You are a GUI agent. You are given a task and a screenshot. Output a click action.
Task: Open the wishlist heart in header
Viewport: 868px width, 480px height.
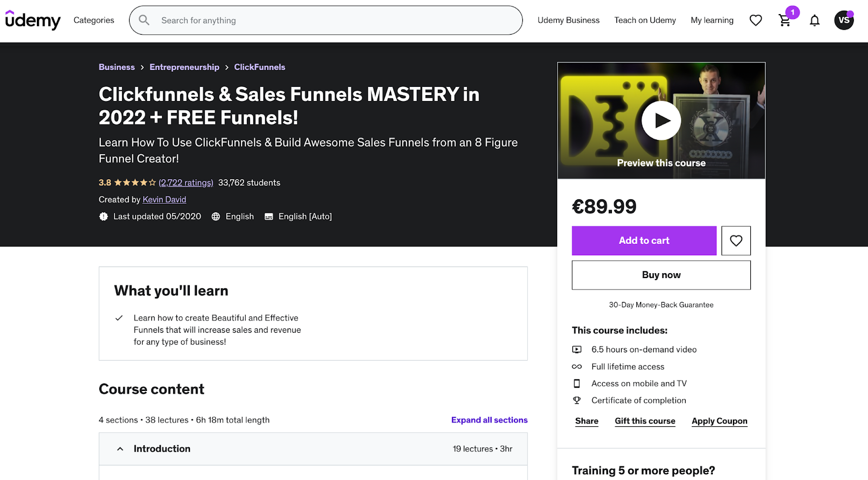pos(756,20)
